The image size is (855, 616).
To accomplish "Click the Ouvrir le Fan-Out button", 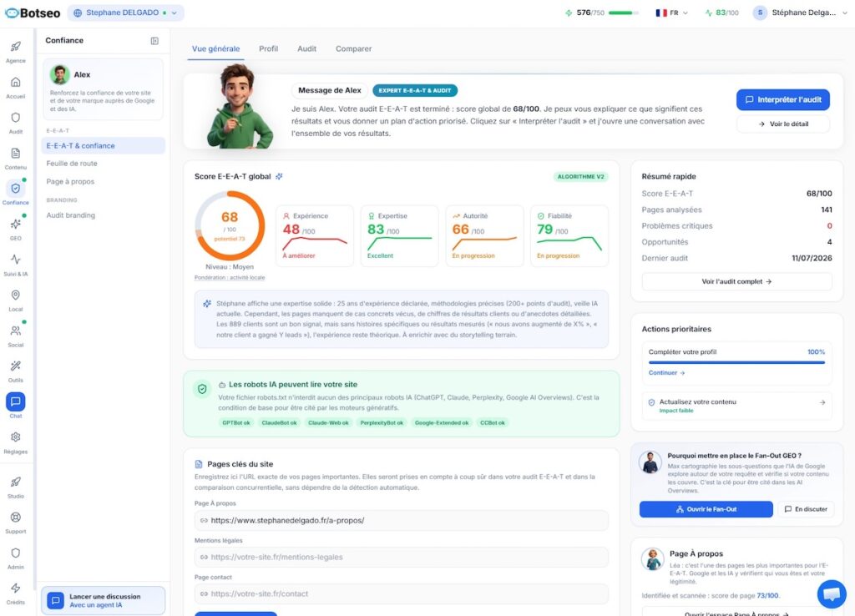I will point(706,509).
